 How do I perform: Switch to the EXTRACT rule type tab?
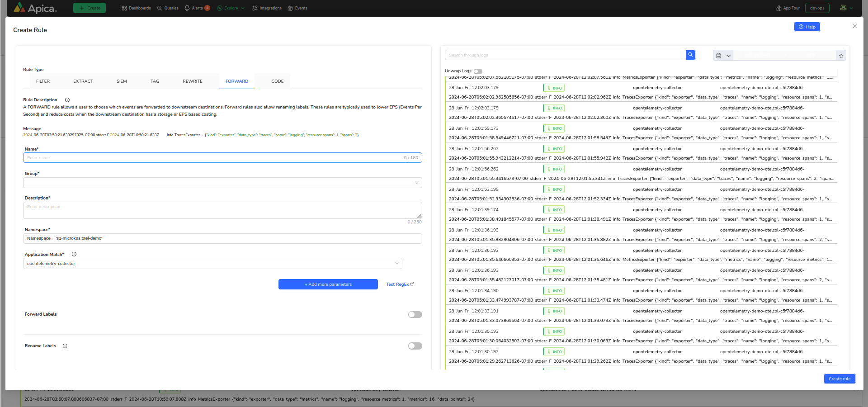click(x=83, y=81)
